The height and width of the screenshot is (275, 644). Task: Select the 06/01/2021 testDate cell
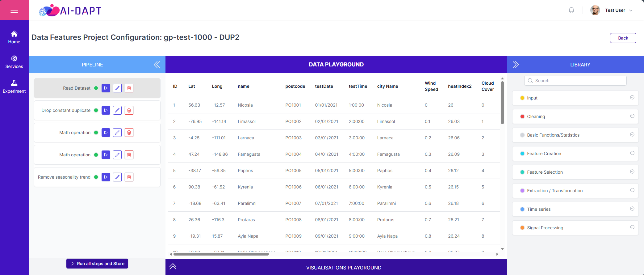coord(326,187)
